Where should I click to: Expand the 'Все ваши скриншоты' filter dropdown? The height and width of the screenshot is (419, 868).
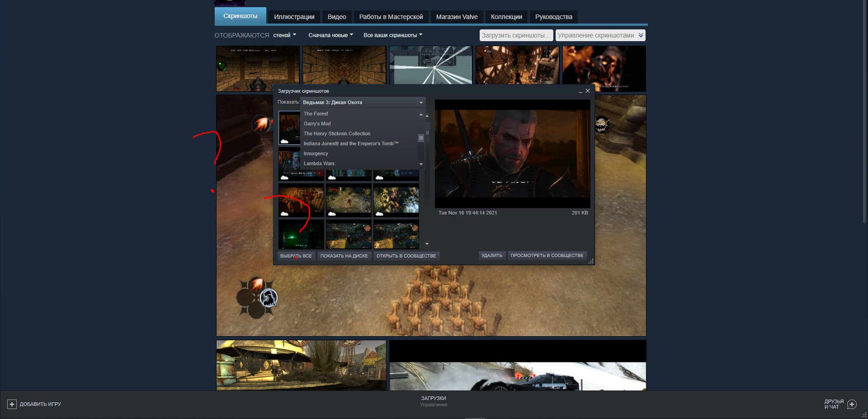click(x=393, y=35)
